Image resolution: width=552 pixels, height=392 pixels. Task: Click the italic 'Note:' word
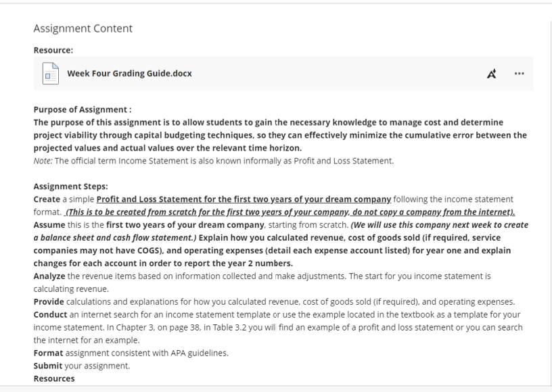pos(43,161)
